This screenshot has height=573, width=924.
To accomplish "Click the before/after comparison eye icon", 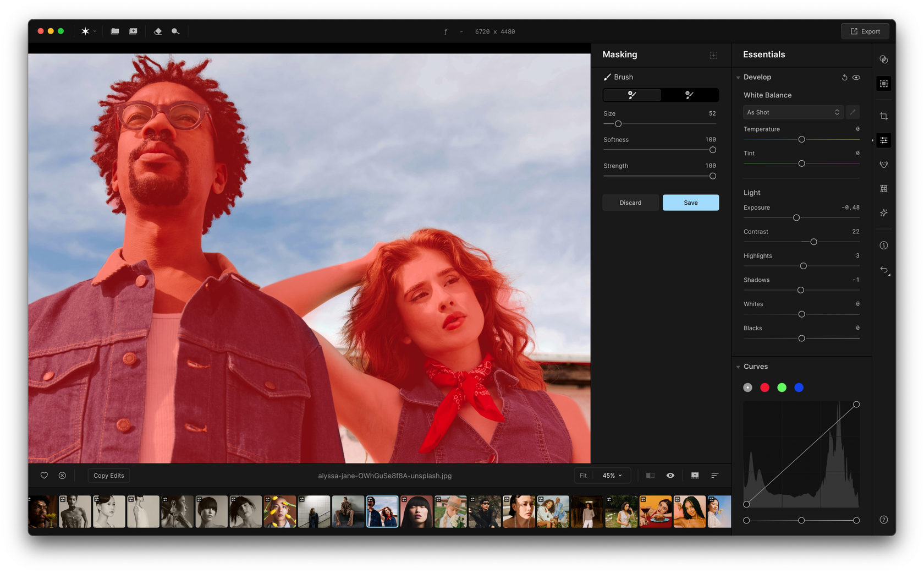I will click(x=670, y=475).
